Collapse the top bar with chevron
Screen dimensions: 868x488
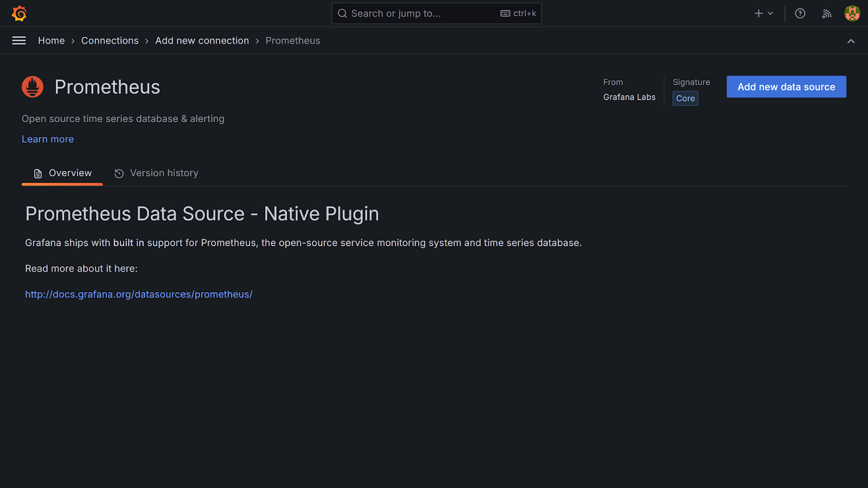(x=851, y=41)
